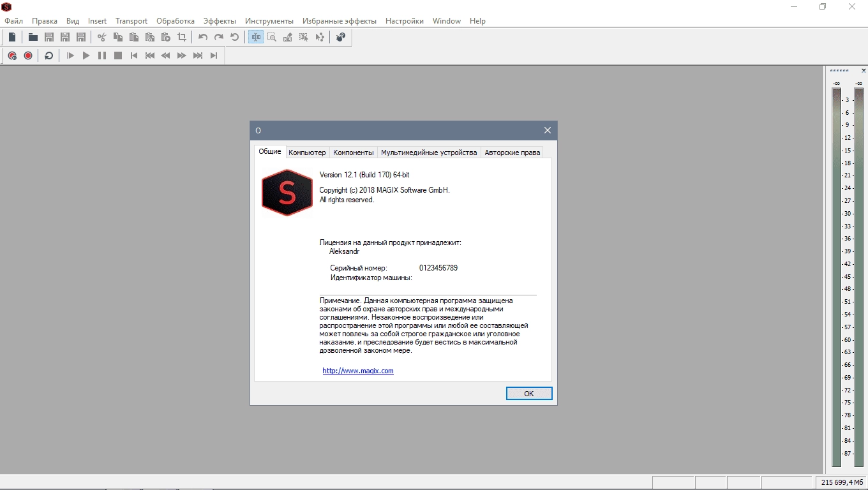Click the serial number 0123456789
This screenshot has width=868, height=490.
(438, 268)
